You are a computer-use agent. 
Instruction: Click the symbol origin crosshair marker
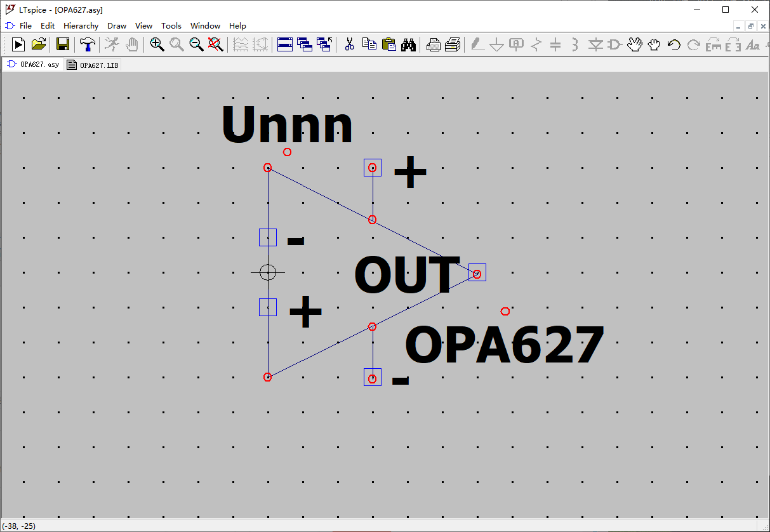point(268,272)
